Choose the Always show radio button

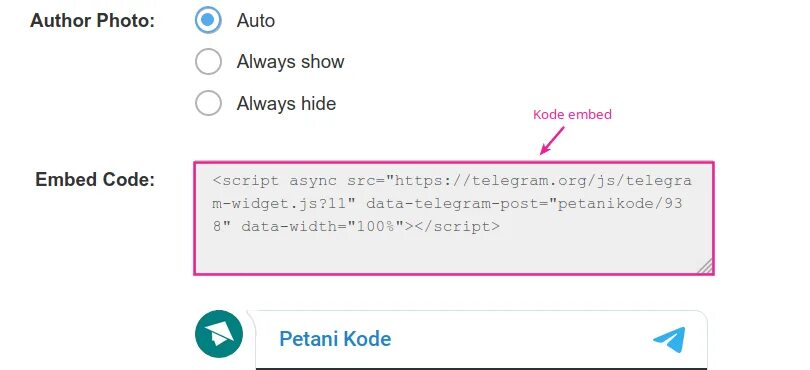click(x=208, y=62)
